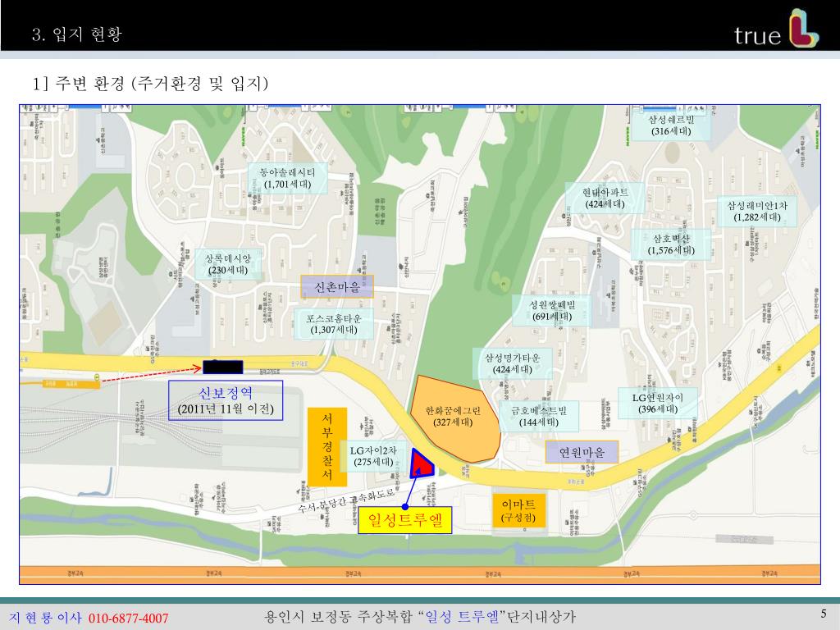
Task: Click the 성원쌍떼빌 (691세대) label
Action: tap(552, 310)
